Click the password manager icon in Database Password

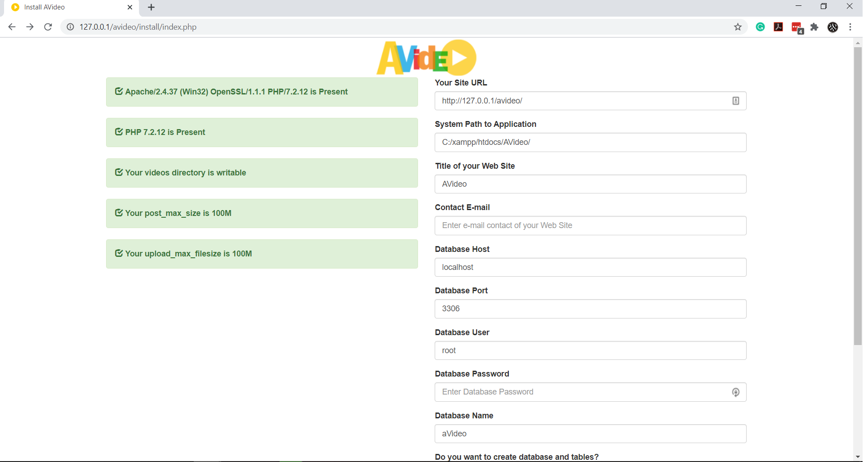click(736, 392)
